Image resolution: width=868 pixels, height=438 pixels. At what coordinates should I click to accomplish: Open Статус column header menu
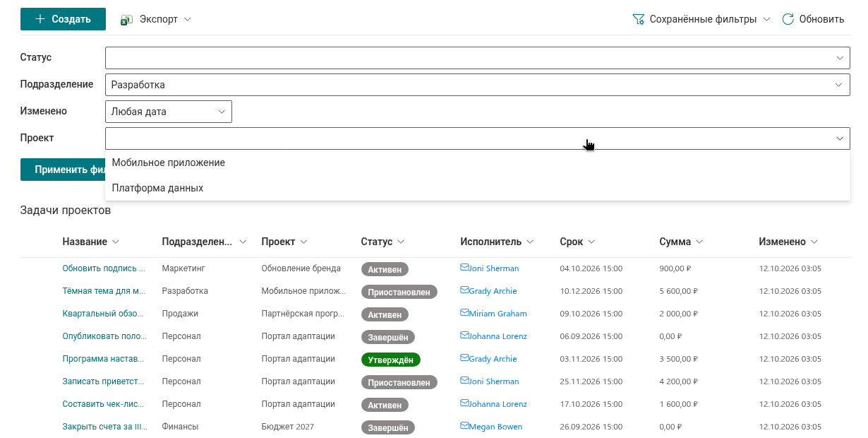tap(382, 242)
